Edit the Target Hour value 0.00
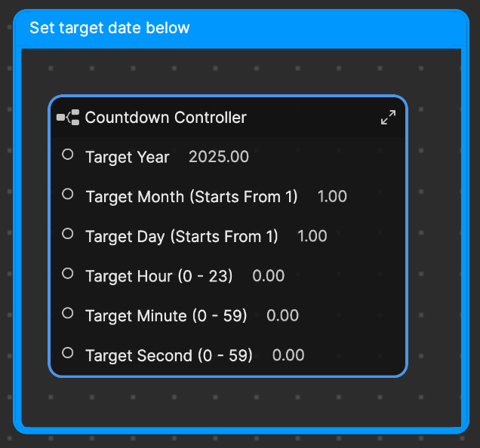This screenshot has height=448, width=480. point(269,276)
